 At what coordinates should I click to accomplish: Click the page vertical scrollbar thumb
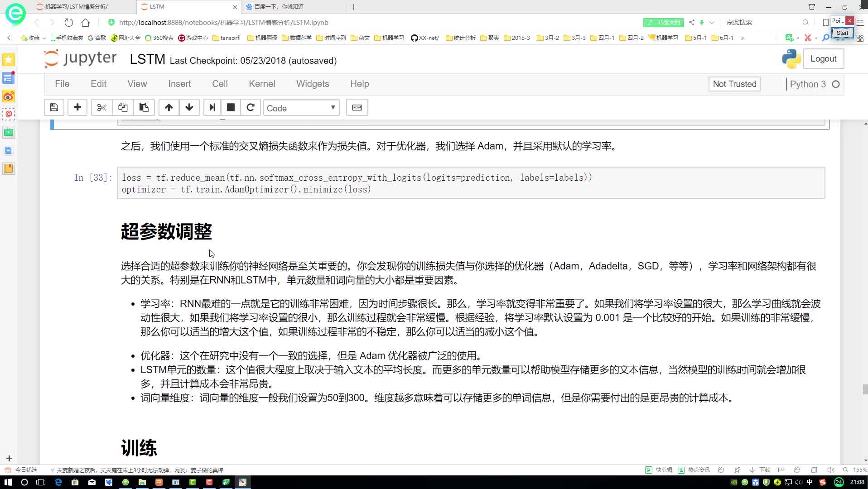pyautogui.click(x=865, y=389)
